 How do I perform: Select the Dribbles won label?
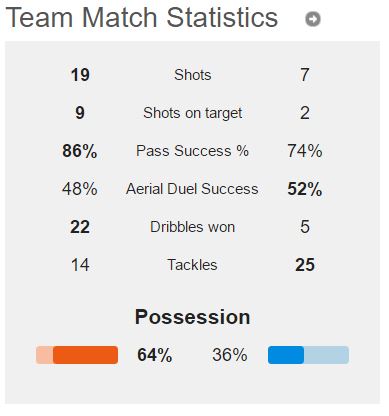click(x=193, y=227)
